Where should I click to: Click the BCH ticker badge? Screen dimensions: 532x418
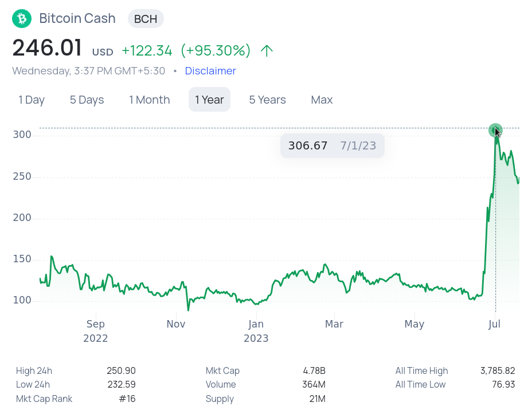(x=146, y=19)
